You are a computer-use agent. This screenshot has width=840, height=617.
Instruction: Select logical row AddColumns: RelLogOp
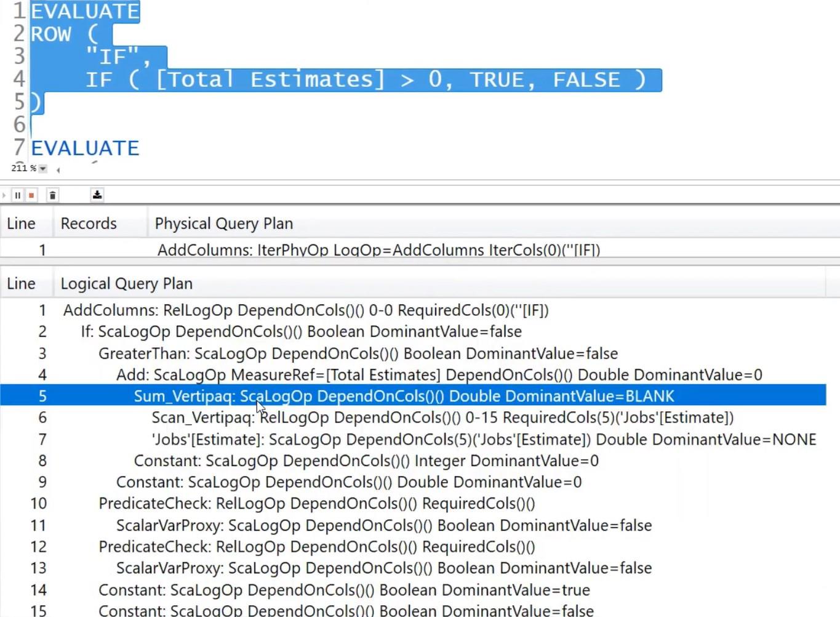click(413, 310)
